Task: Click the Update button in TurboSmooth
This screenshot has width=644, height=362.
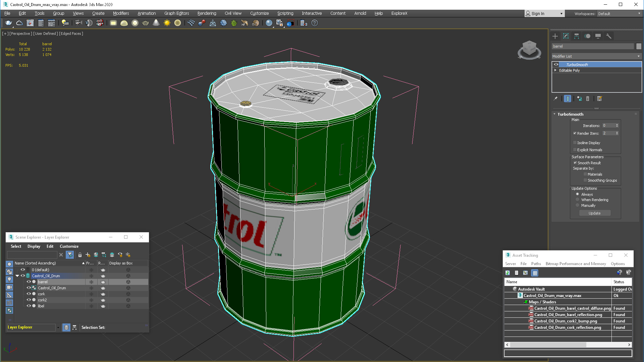Action: [x=595, y=213]
